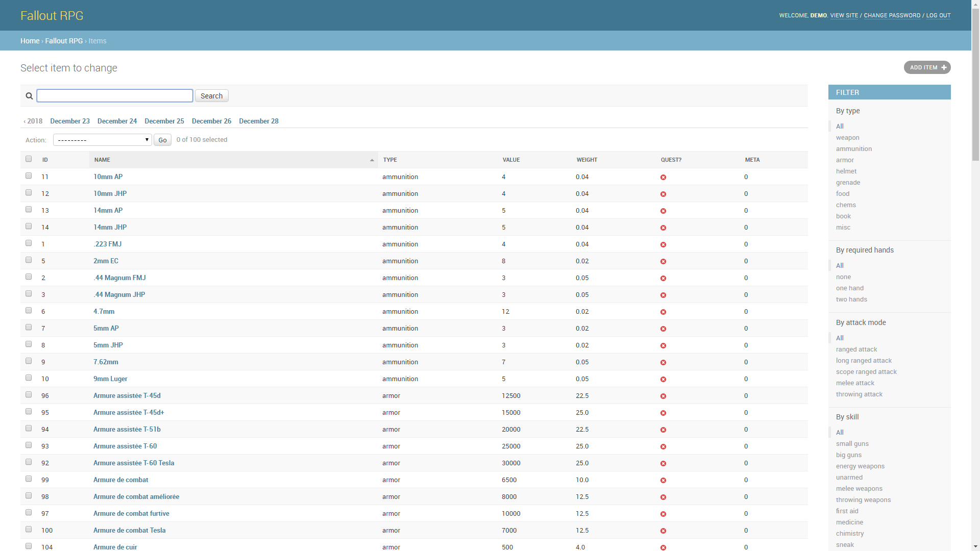Click the search input field
This screenshot has width=980, height=551.
(115, 96)
